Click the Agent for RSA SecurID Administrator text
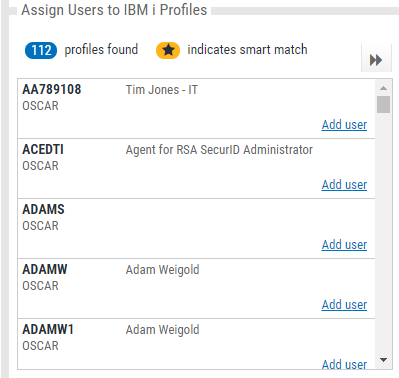Image resolution: width=399 pixels, height=378 pixels. tap(219, 150)
